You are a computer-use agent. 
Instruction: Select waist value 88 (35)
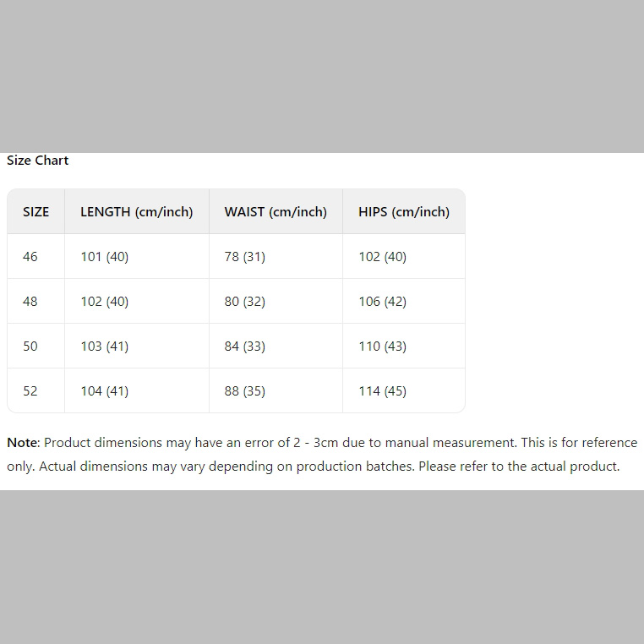pos(245,391)
